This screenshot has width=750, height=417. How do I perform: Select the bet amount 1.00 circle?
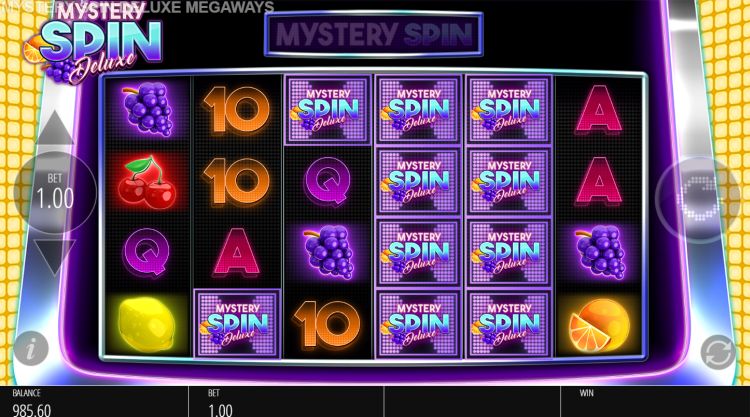pos(55,192)
